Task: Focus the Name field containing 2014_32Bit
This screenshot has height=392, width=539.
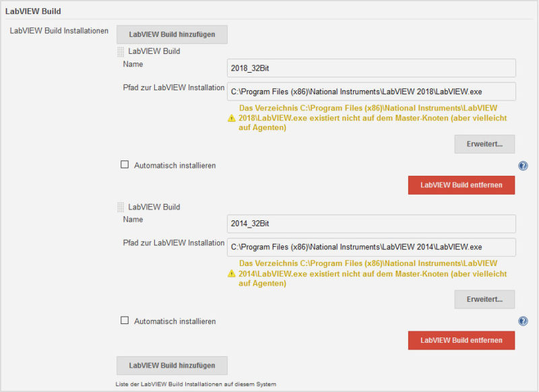Action: click(371, 224)
